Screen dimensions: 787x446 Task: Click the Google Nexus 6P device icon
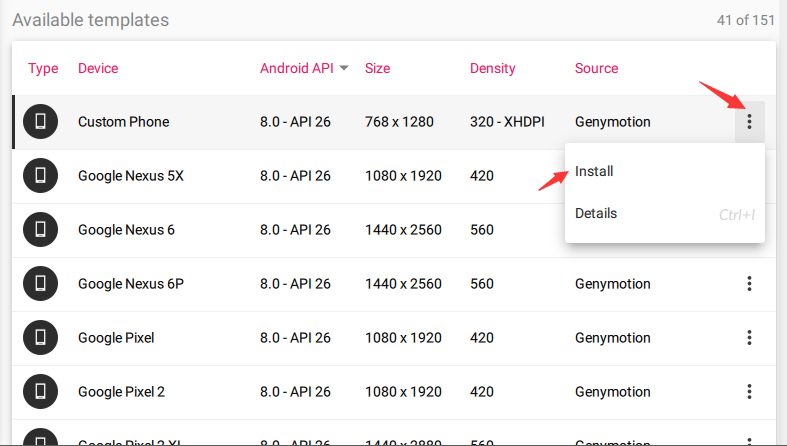[40, 283]
